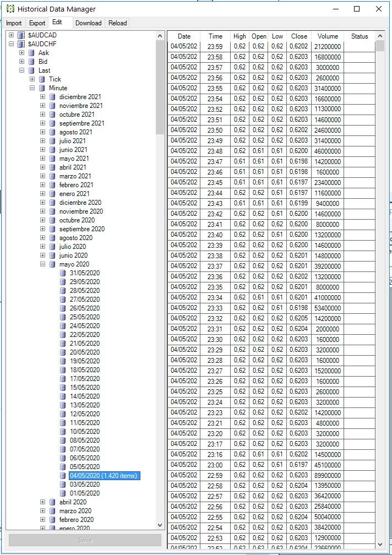This screenshot has width=392, height=555.
Task: Click the 15/05/2020 day icon
Action: pos(63,387)
